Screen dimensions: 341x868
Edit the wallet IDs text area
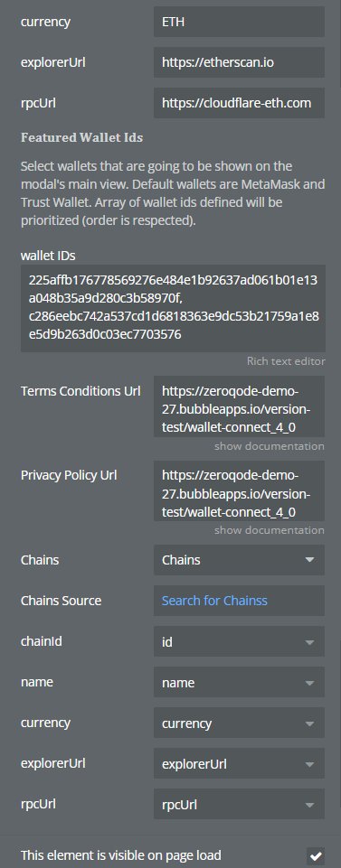click(173, 308)
